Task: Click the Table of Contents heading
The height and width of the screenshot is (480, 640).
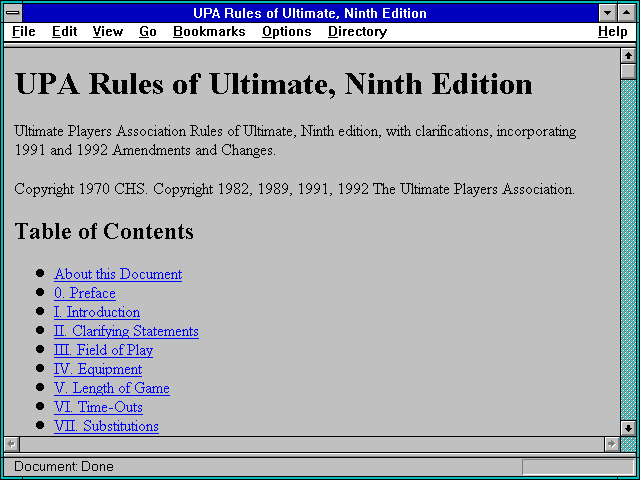Action: pyautogui.click(x=104, y=231)
